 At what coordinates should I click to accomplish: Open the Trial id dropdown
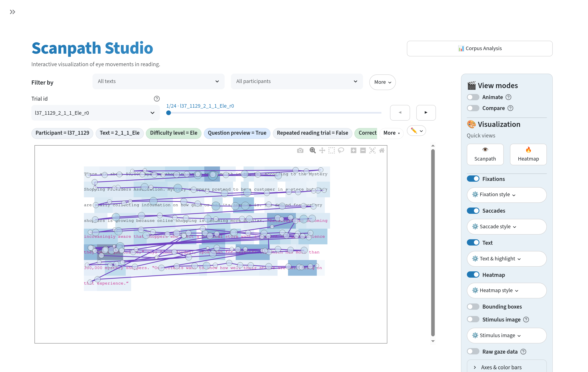click(95, 113)
